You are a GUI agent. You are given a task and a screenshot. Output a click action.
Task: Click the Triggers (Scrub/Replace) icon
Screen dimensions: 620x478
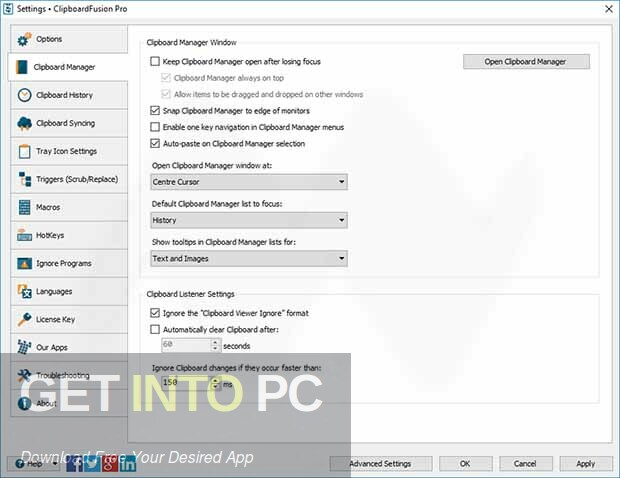click(25, 179)
